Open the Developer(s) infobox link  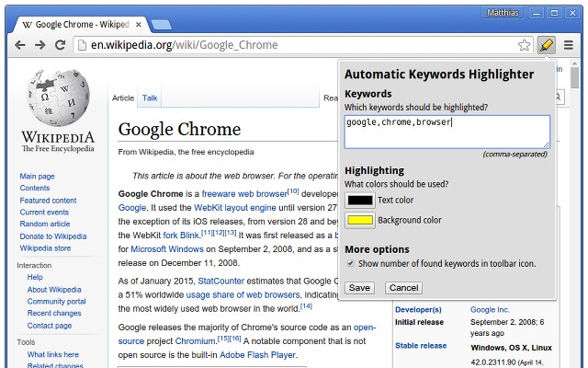point(418,310)
